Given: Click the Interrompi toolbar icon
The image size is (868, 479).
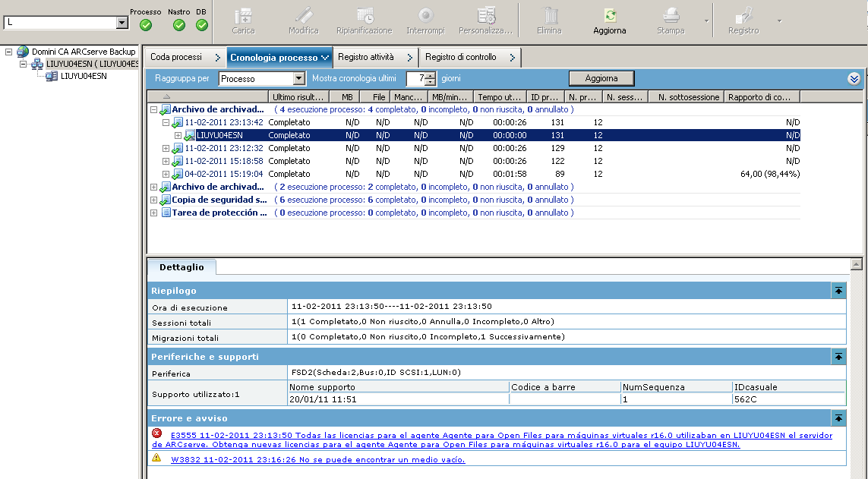Looking at the screenshot, I should 425,16.
